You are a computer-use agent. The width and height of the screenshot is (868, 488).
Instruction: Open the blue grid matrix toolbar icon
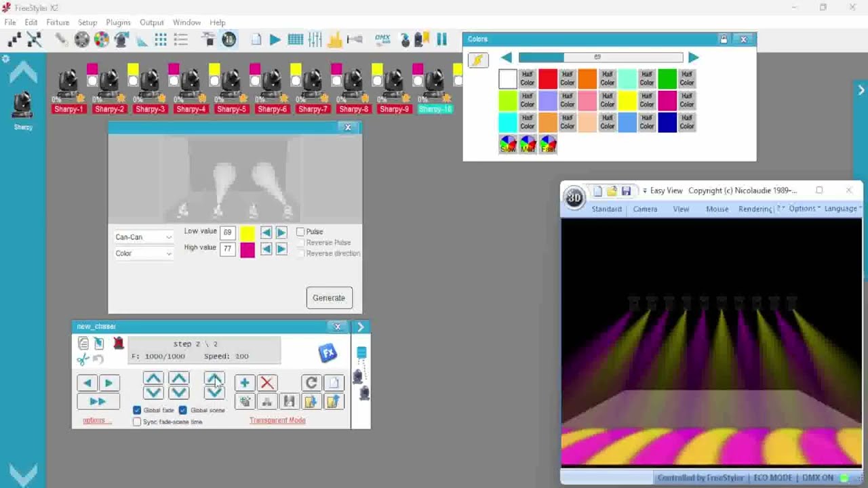295,40
